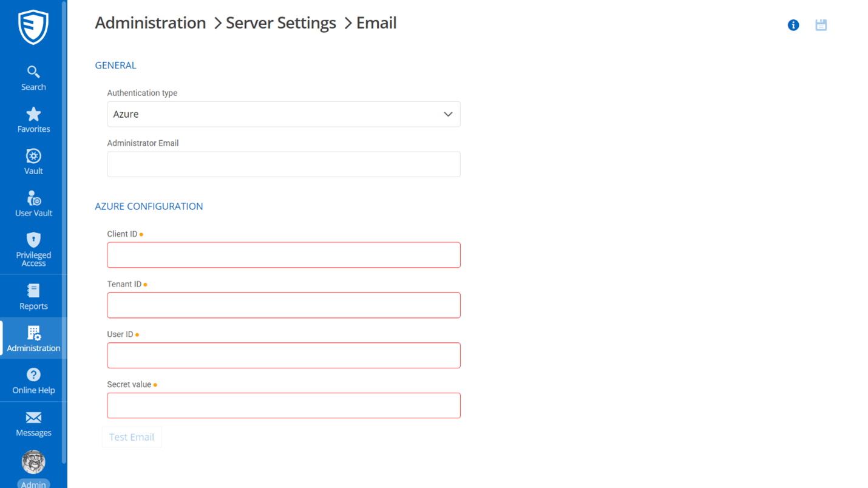Viewport: 868px width, 488px height.
Task: Focus the Client ID input field
Action: [283, 255]
